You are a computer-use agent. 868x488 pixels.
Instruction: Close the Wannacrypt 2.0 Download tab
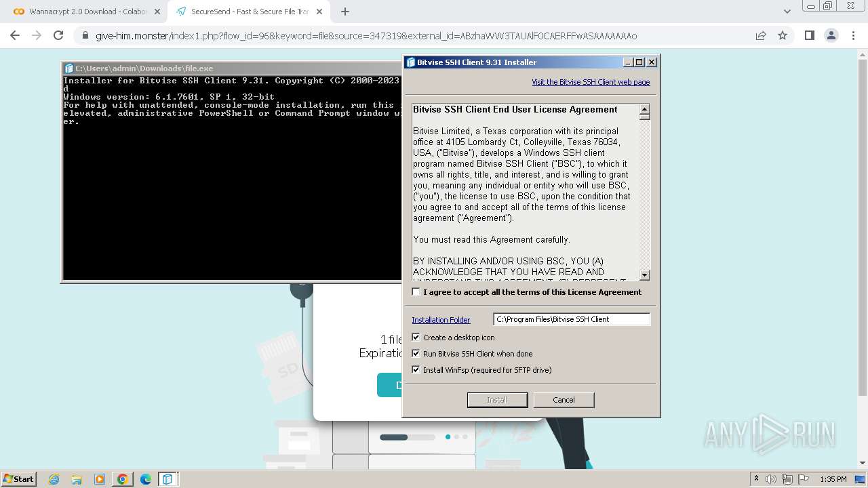pos(157,12)
